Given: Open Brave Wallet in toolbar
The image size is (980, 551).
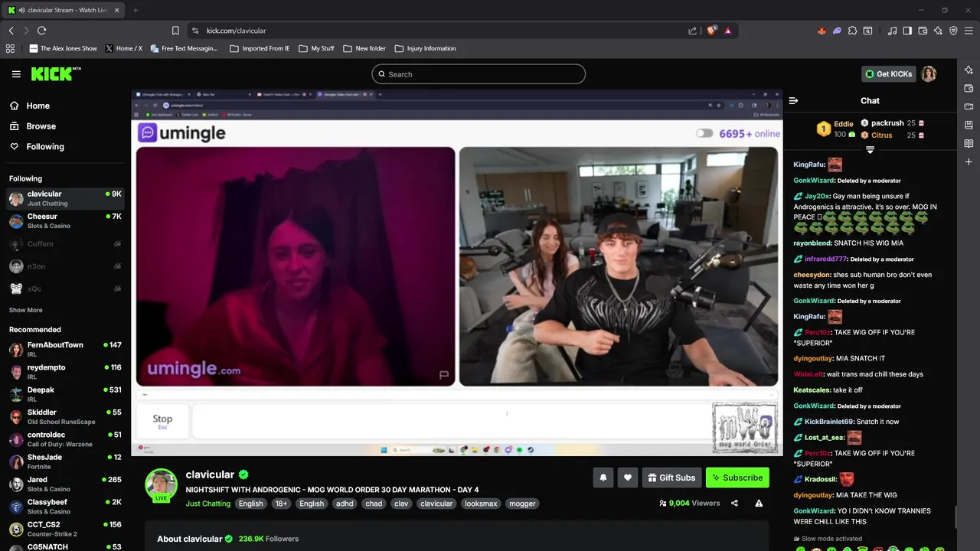Looking at the screenshot, I should click(923, 31).
